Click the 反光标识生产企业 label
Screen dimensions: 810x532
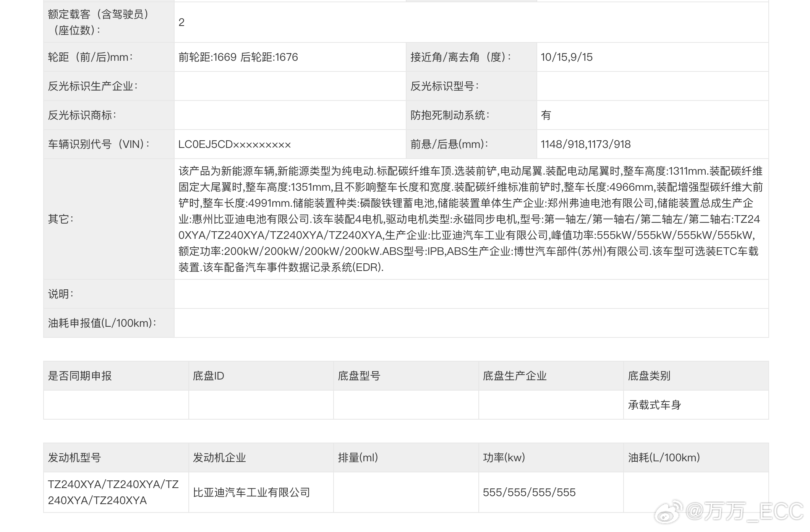92,86
